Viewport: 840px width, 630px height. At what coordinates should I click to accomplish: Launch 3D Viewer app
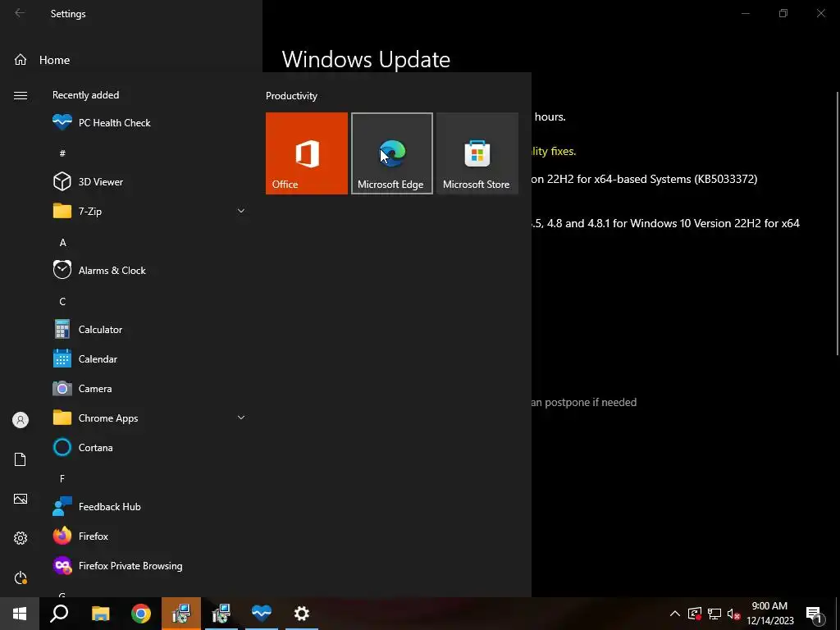point(149,181)
